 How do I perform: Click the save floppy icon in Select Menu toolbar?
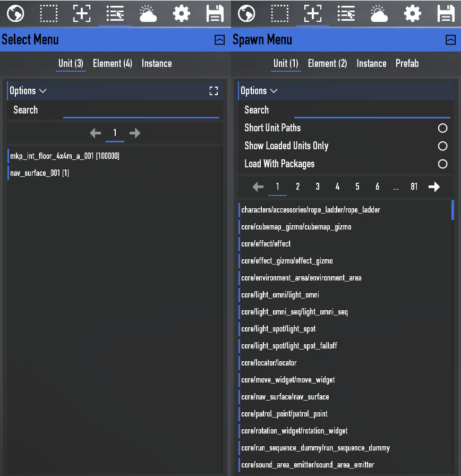pyautogui.click(x=215, y=14)
